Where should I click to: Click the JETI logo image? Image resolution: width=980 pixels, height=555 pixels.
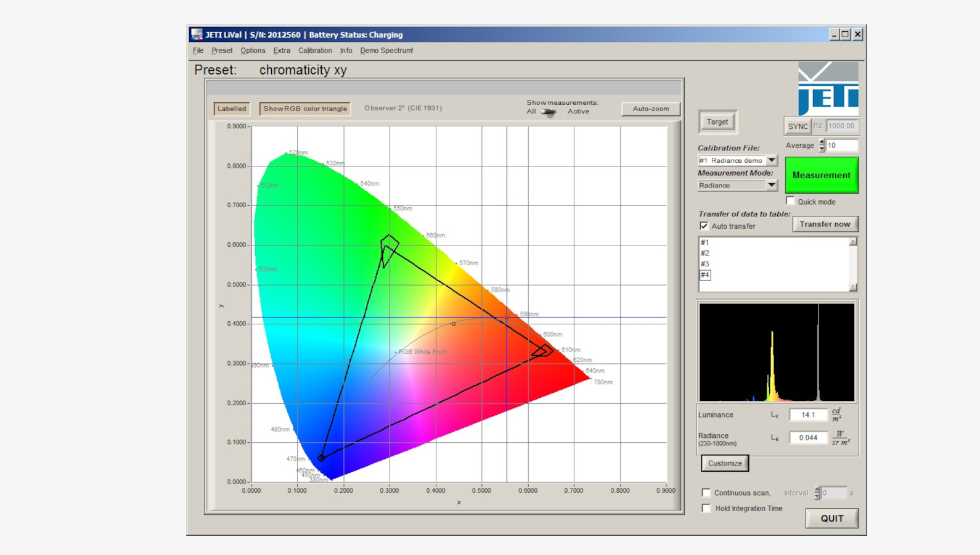[x=828, y=88]
